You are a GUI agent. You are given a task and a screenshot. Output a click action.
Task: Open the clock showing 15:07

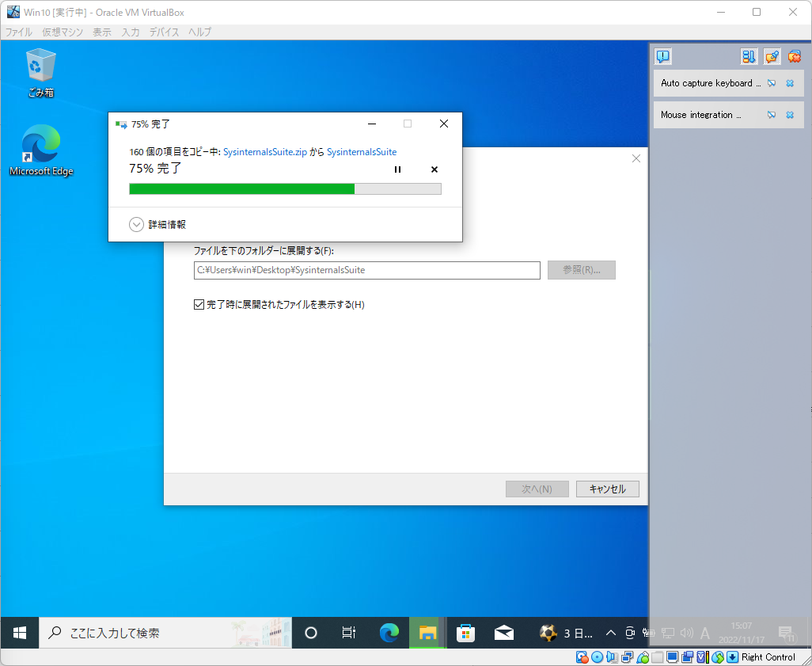(x=741, y=633)
